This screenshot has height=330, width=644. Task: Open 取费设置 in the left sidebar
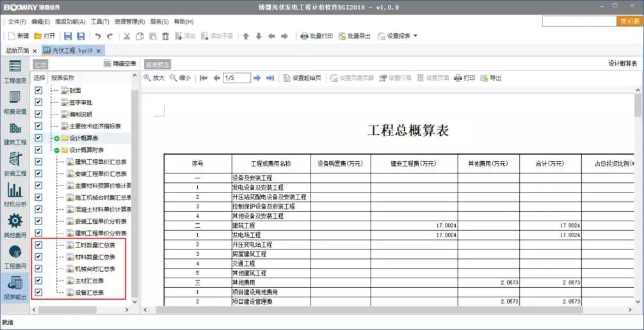coord(15,102)
